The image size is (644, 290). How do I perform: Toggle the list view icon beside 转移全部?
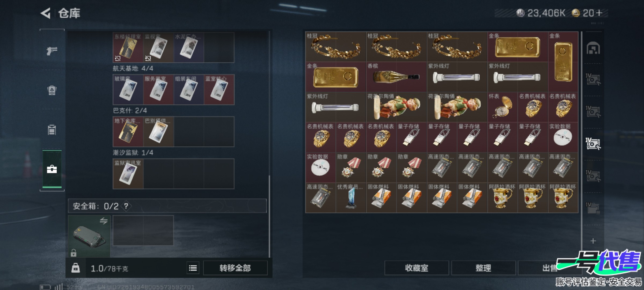(x=193, y=268)
